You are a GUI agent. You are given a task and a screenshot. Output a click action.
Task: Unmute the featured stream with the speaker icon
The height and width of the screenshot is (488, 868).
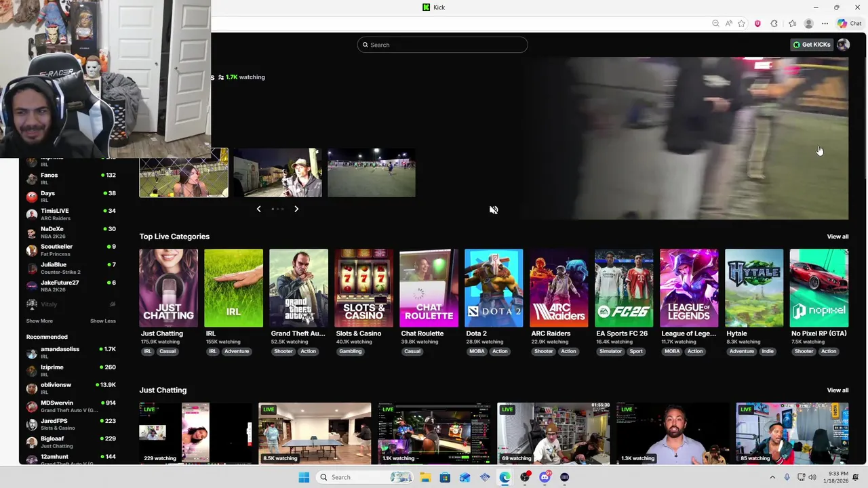point(494,210)
